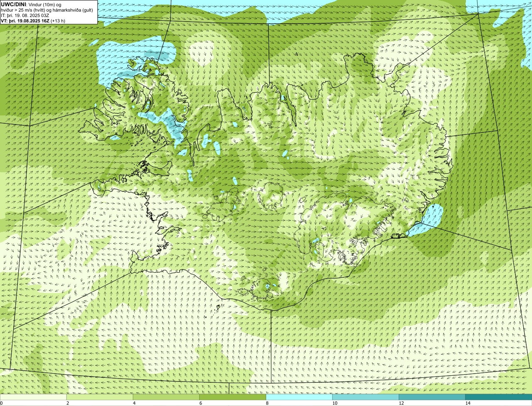Click the "hviður > 25 m/s (hvítt)" description line

47,10
